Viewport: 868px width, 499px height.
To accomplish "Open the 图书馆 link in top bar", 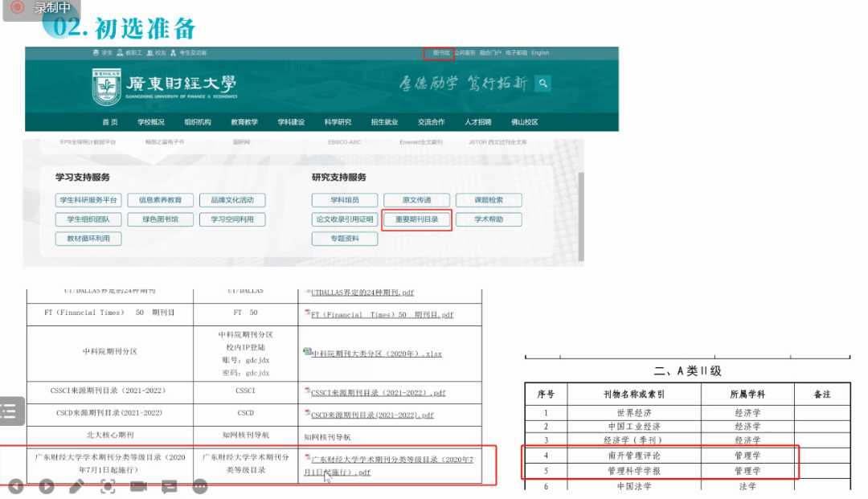I will (x=440, y=53).
